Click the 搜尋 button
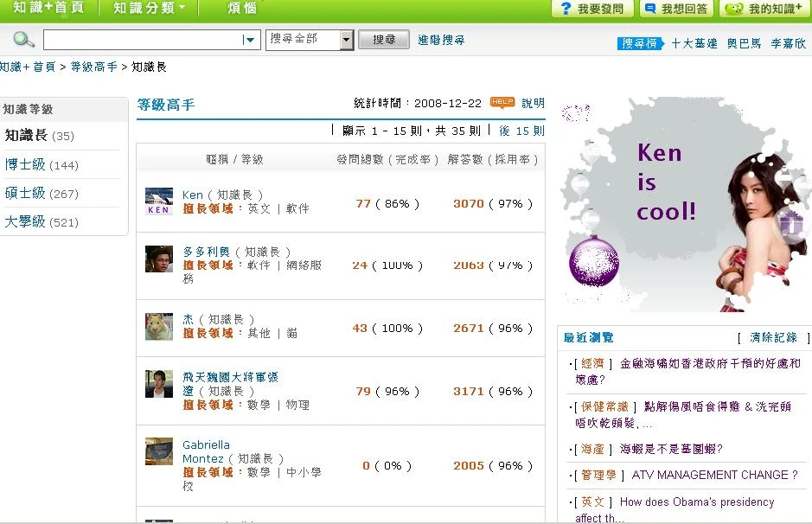812x524 pixels. pyautogui.click(x=384, y=40)
